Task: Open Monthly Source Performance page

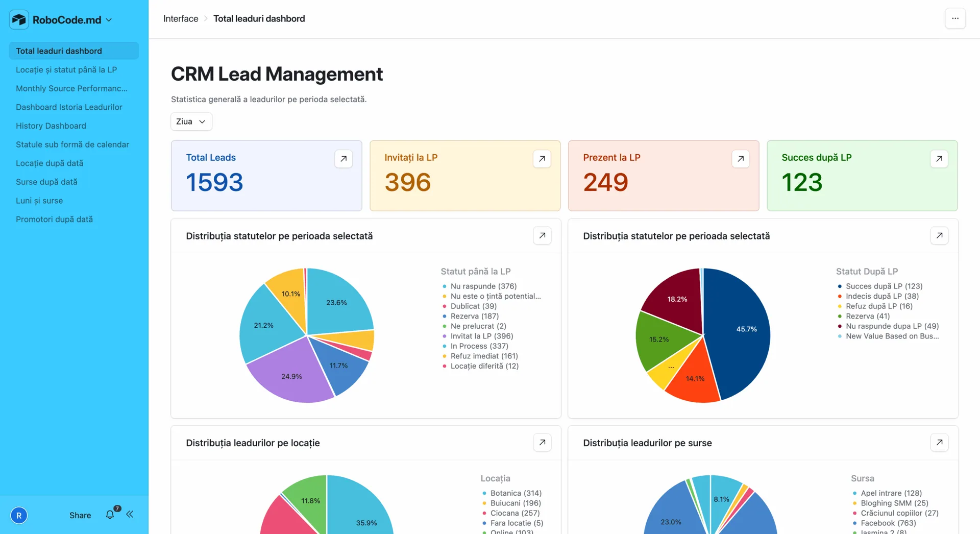Action: [x=73, y=88]
